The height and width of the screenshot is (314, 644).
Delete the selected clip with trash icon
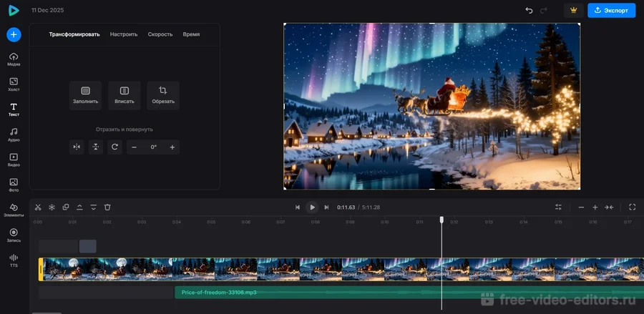[107, 207]
